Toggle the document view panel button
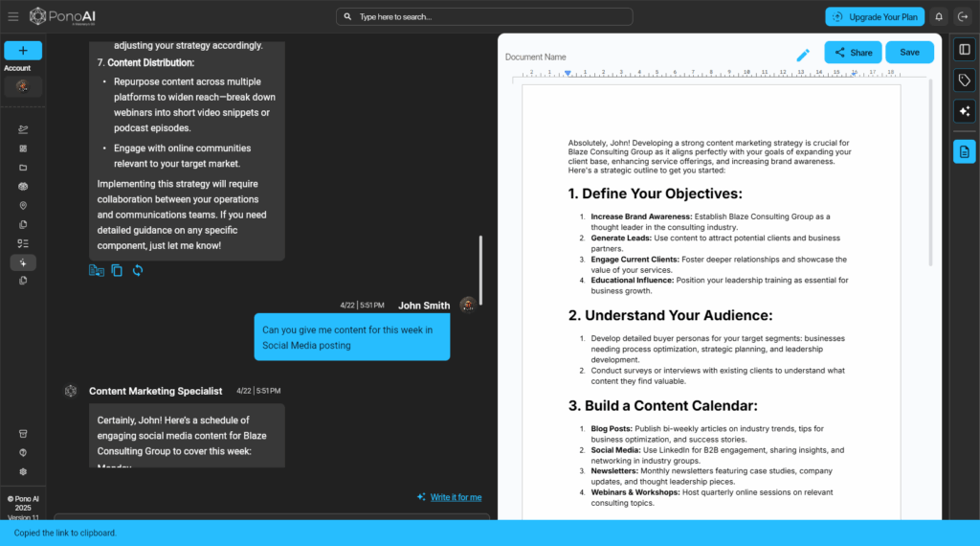The width and height of the screenshot is (980, 546). pyautogui.click(x=964, y=151)
